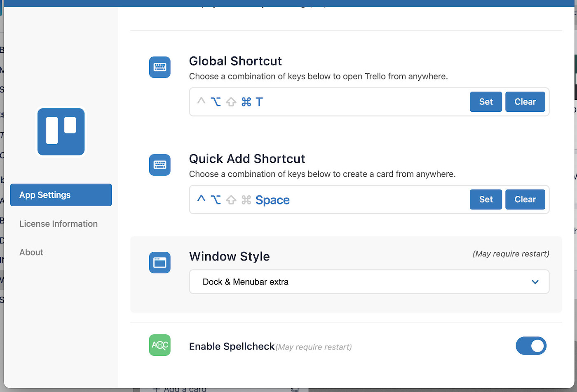The image size is (577, 392).
Task: Open the Window Style dropdown
Action: coord(369,282)
